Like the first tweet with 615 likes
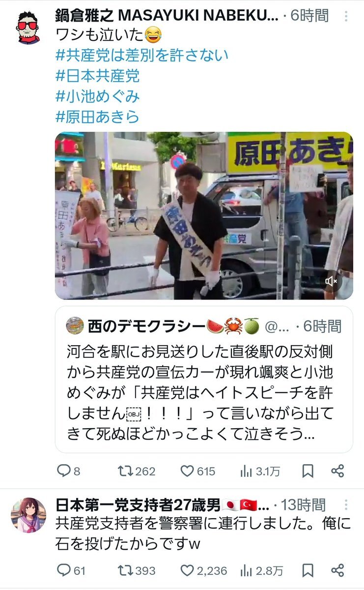 coord(187,471)
